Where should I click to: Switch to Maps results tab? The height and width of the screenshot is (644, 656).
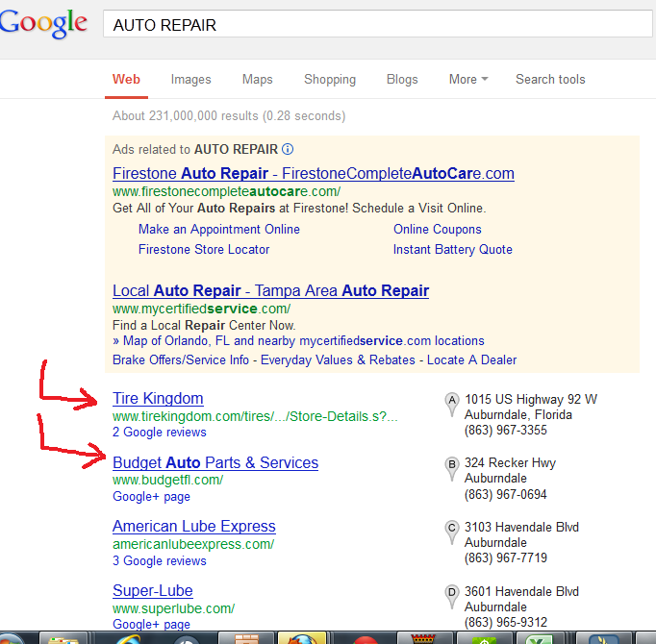pos(257,80)
